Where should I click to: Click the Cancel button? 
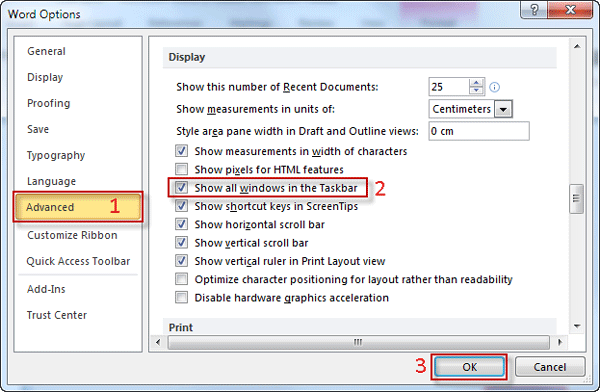550,367
